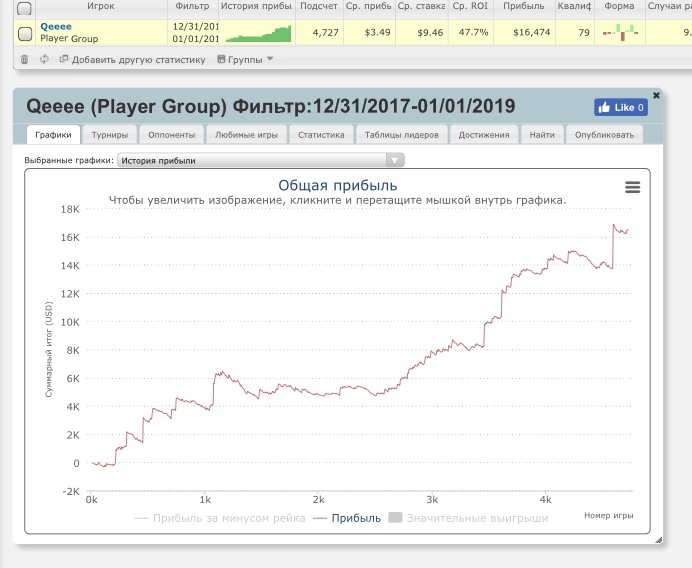Open the Группы dropdown menu
The height and width of the screenshot is (568, 692).
245,60
